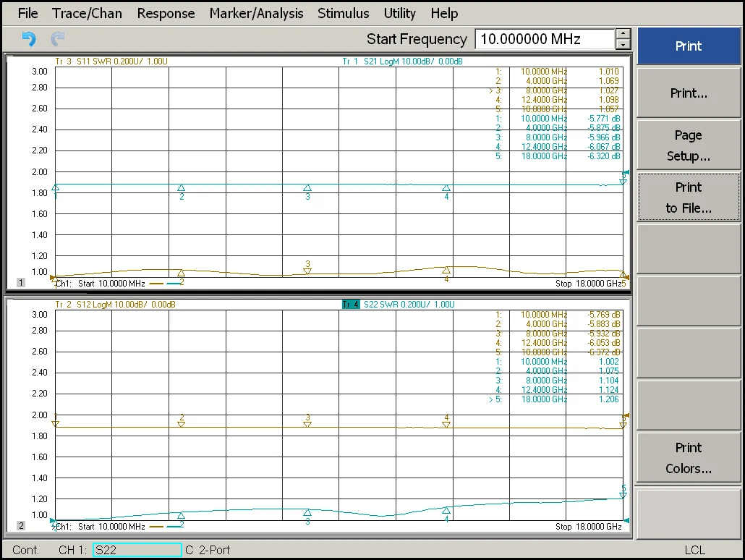The width and height of the screenshot is (745, 560).
Task: Open the Help menu
Action: (x=444, y=13)
